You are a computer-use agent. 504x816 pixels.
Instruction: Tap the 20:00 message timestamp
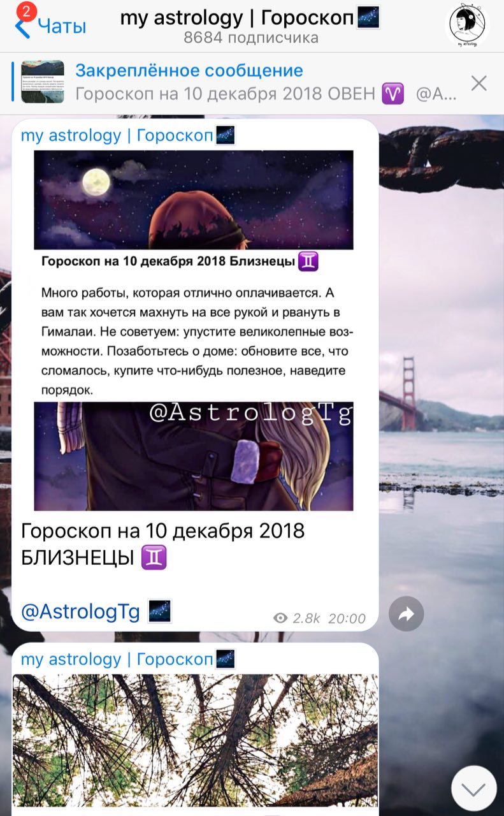click(347, 618)
